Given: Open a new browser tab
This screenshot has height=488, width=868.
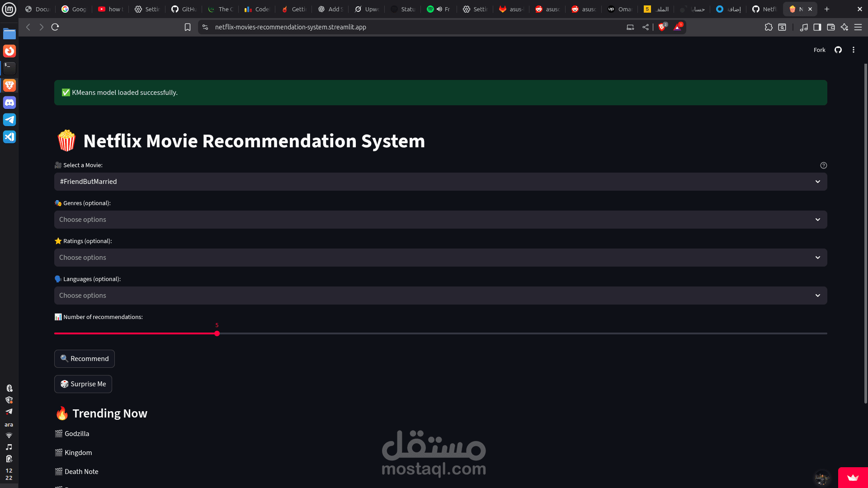Looking at the screenshot, I should [827, 9].
